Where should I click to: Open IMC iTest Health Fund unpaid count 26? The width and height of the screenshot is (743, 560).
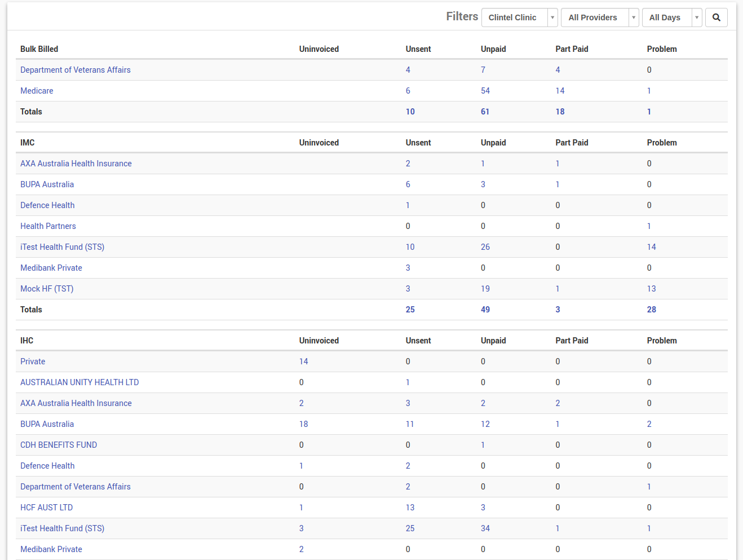coord(485,247)
